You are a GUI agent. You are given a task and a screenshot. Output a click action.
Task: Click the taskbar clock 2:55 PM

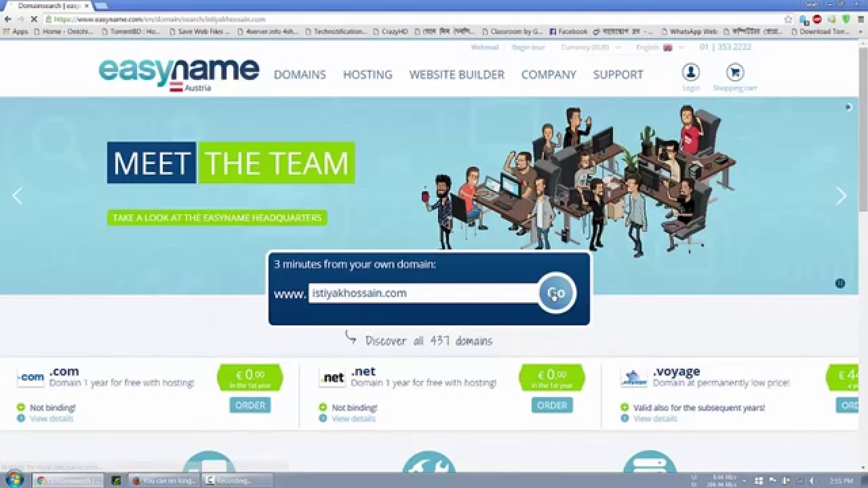coord(840,481)
